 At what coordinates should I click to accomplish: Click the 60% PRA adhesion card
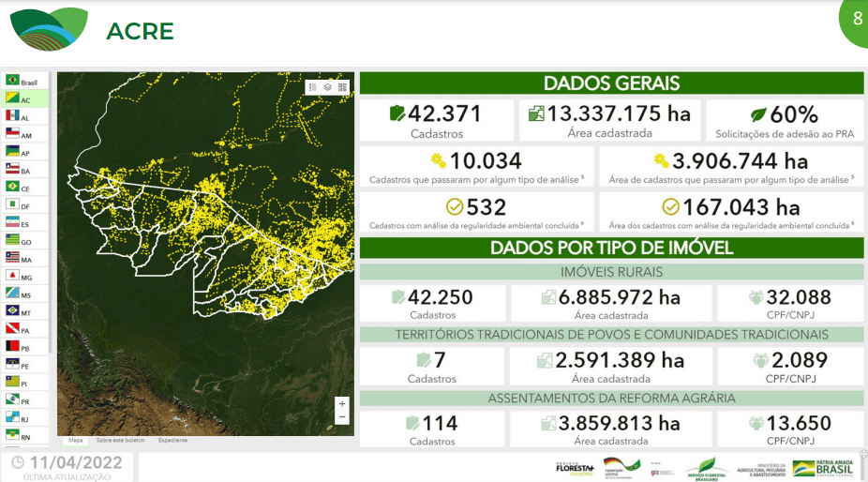pos(785,120)
